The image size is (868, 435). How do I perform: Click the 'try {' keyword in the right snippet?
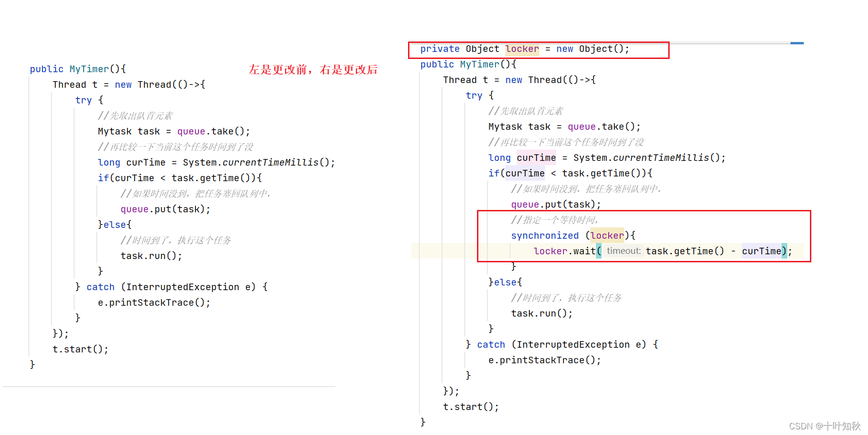(x=480, y=96)
